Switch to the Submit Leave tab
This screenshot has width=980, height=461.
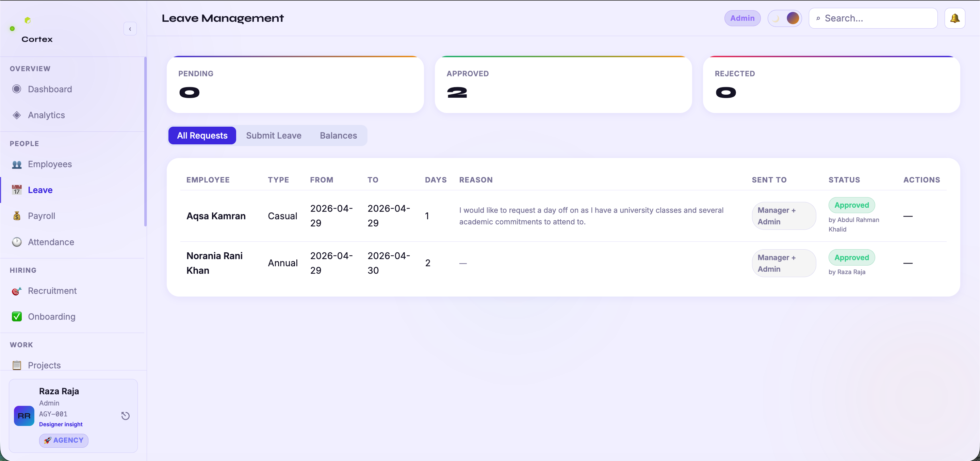[274, 136]
